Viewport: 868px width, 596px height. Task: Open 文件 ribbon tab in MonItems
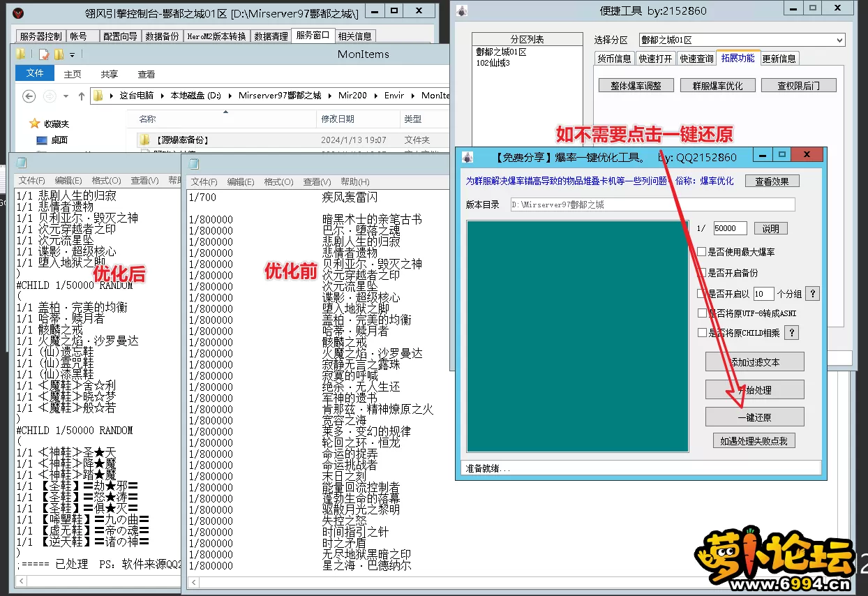(35, 73)
